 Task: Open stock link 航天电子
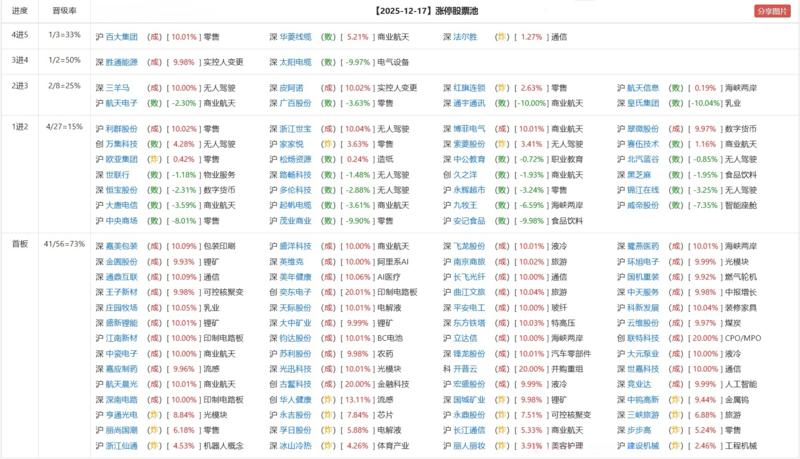click(x=122, y=103)
